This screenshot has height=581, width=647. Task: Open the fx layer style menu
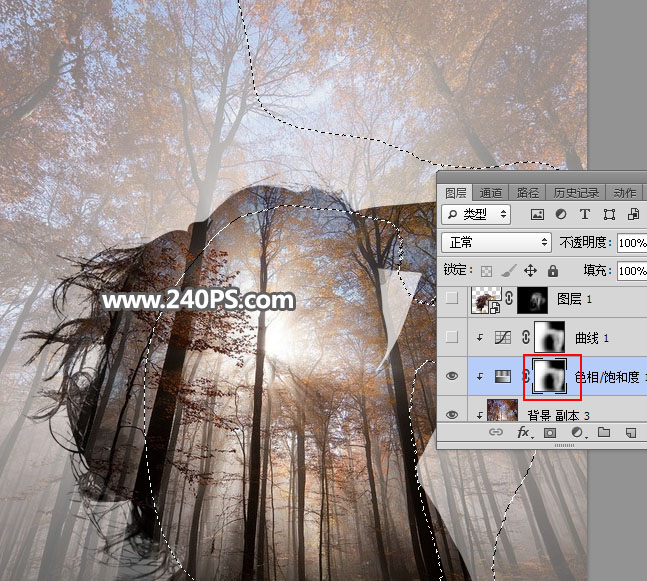coord(524,432)
